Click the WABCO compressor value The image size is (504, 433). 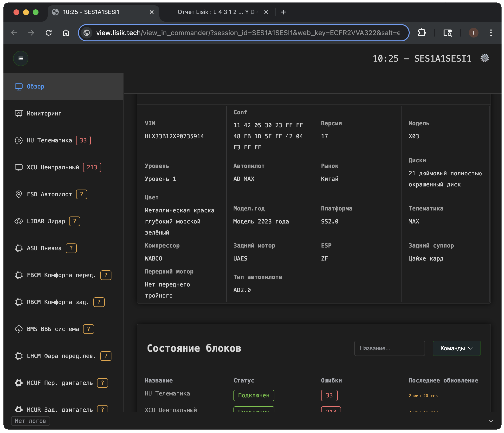(153, 259)
